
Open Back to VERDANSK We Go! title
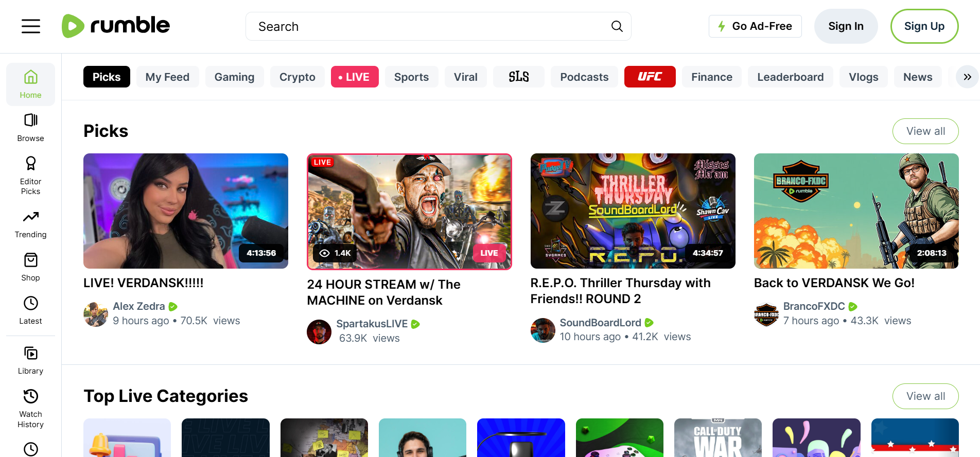834,283
